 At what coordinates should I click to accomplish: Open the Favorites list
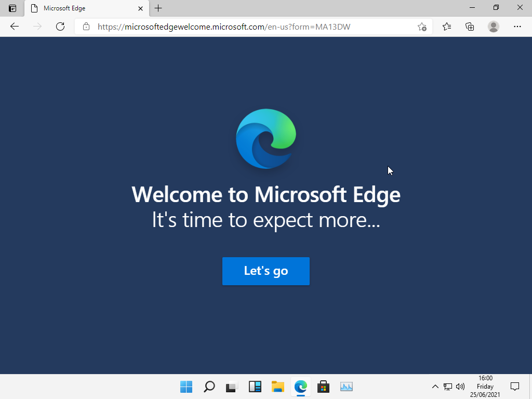pyautogui.click(x=447, y=26)
